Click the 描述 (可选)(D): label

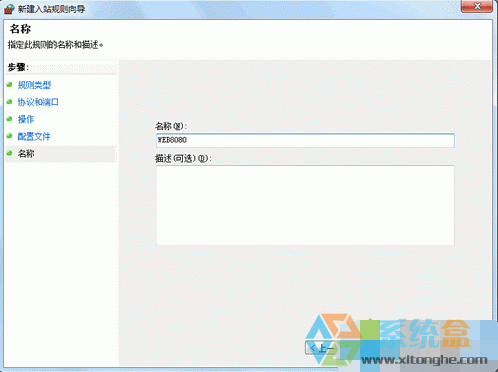point(183,158)
